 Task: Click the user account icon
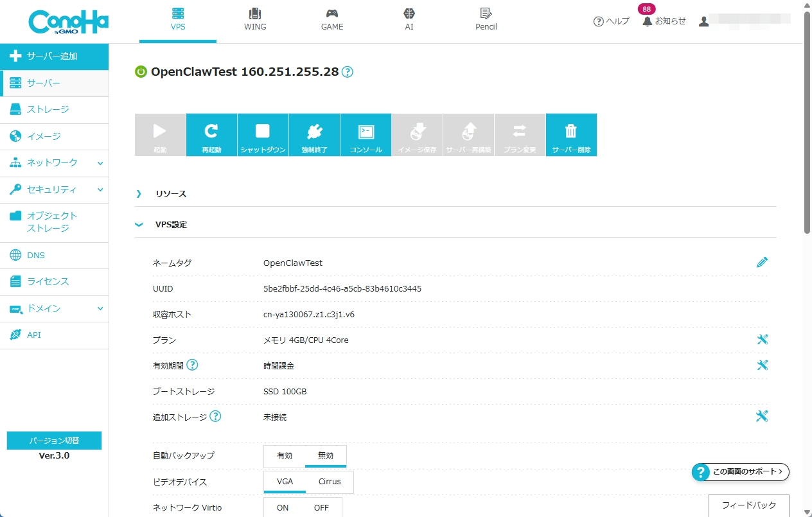(x=704, y=21)
